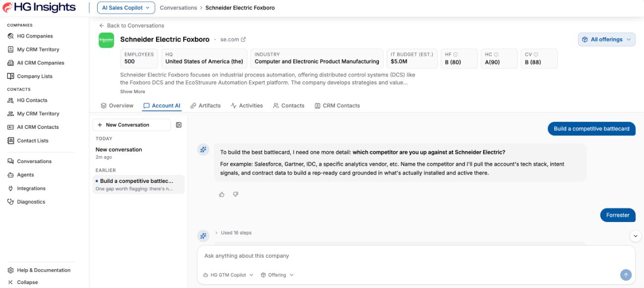Screen dimensions: 644x288
Task: Give thumbs up to the response
Action: (222, 194)
